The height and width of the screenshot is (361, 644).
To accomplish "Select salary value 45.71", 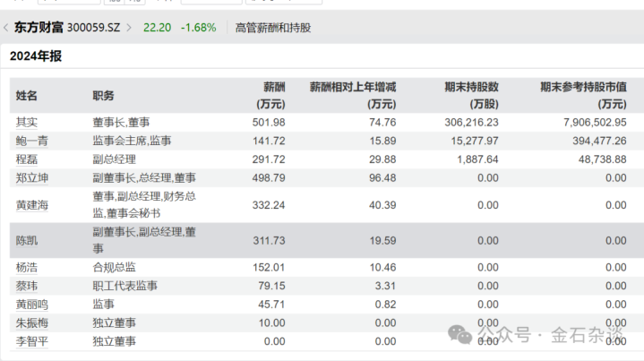I will [271, 305].
